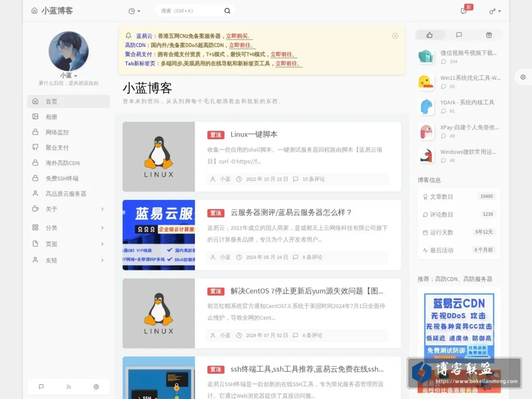
Task: Open the key login dropdown
Action: pyautogui.click(x=495, y=11)
